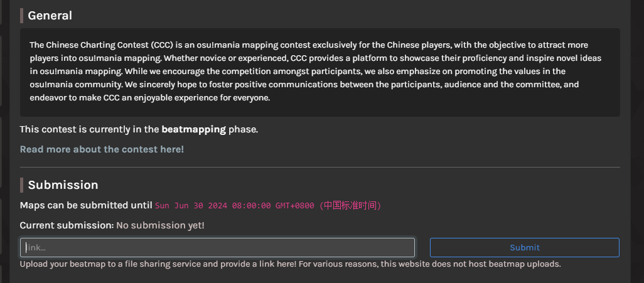The width and height of the screenshot is (644, 283).
Task: Click the Chinese text 中国标准时间
Action: (350, 205)
